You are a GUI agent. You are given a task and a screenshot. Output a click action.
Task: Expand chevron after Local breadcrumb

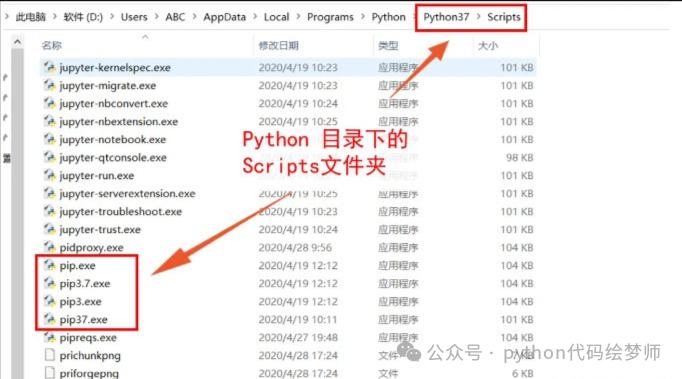pos(298,17)
